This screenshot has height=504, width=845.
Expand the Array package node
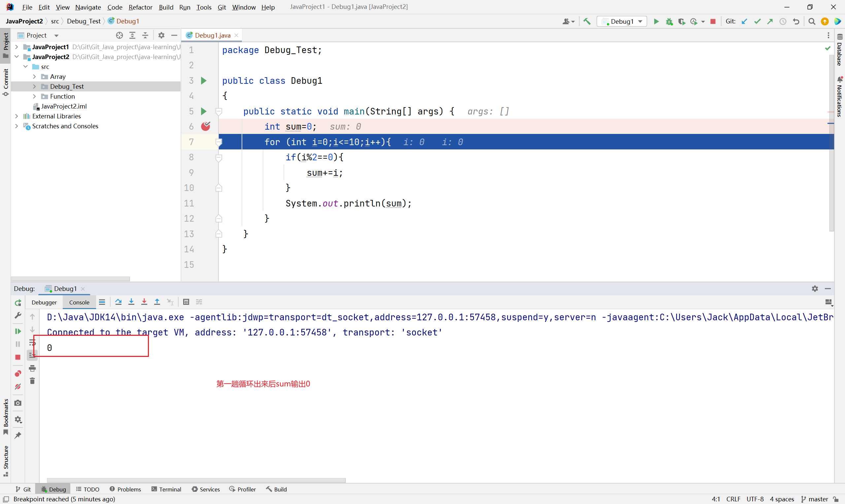click(34, 77)
